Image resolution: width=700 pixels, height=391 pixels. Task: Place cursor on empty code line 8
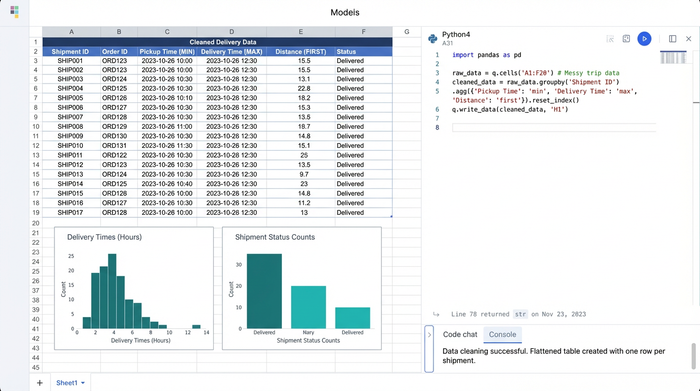[x=554, y=128]
